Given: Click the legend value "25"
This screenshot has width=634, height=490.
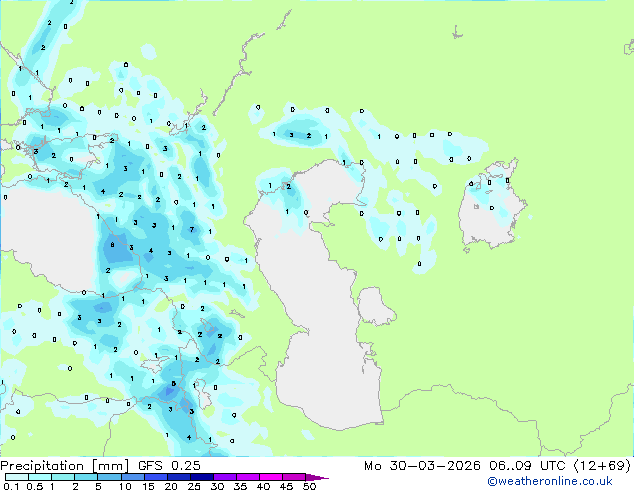Looking at the screenshot, I should pyautogui.click(x=194, y=486).
